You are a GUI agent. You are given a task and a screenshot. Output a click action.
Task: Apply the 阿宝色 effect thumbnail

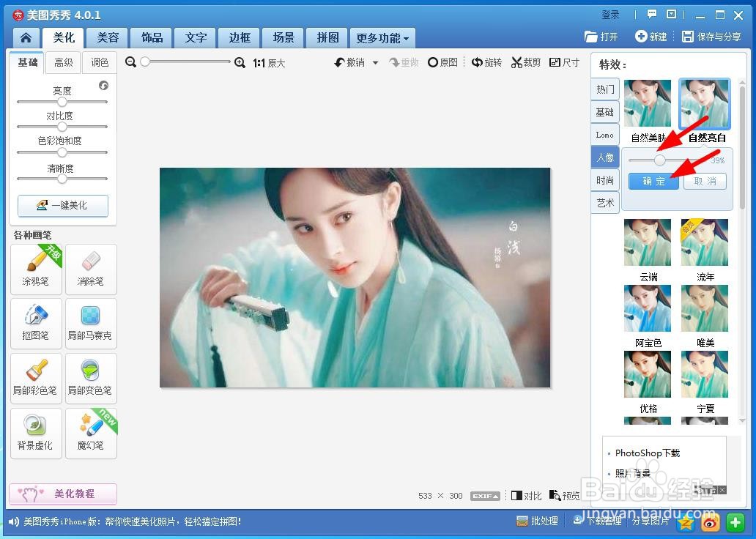point(648,308)
